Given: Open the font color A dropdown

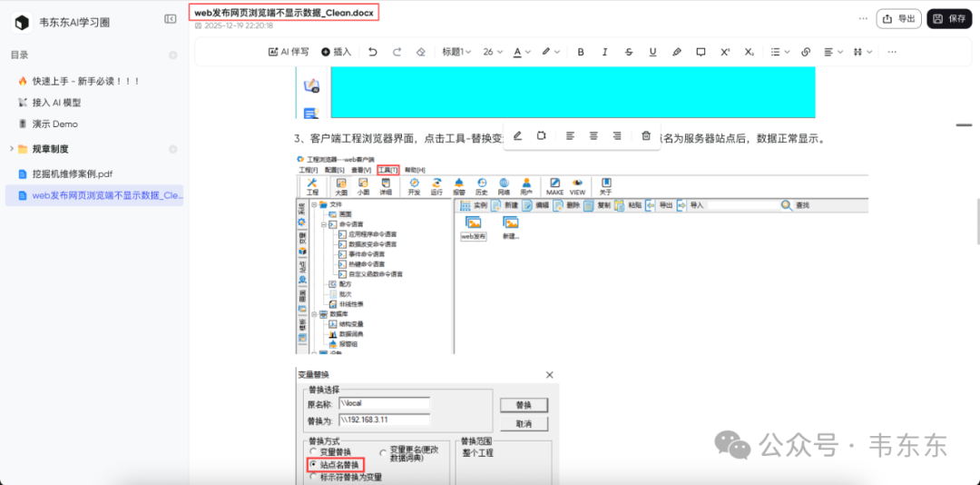Looking at the screenshot, I should pos(522,52).
